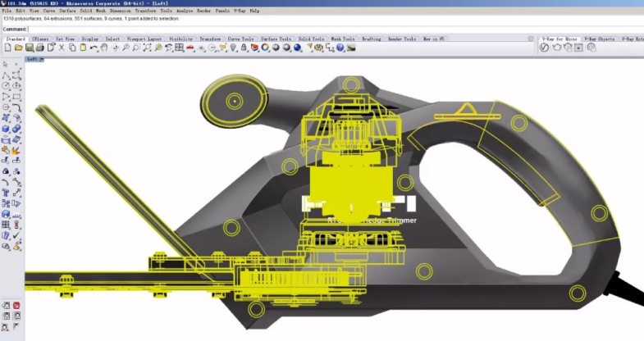Screen dimensions: 644x341
Task: Toggle object lock with the padlock icon
Action: (244, 48)
